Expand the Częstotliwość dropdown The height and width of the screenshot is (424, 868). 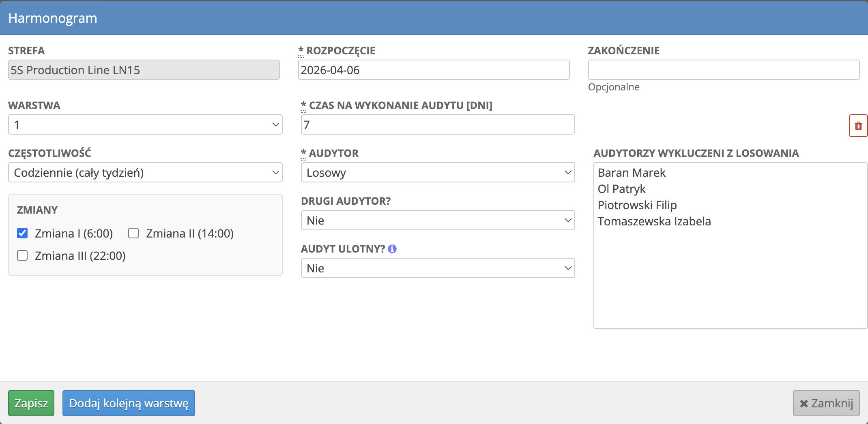click(x=145, y=172)
